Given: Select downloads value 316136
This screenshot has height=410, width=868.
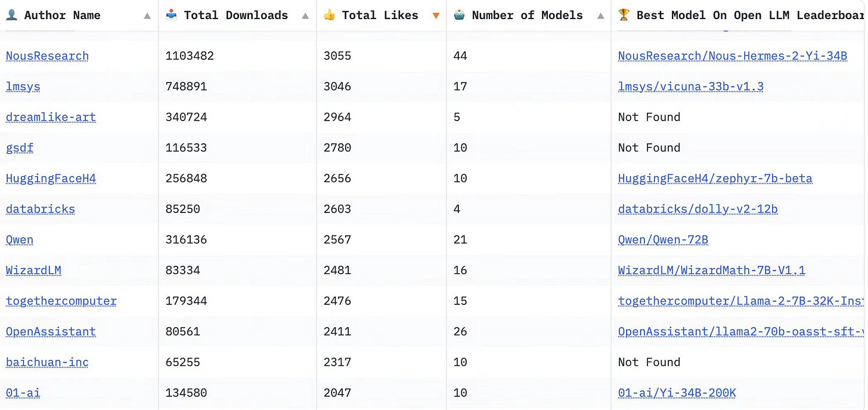Looking at the screenshot, I should (x=186, y=240).
